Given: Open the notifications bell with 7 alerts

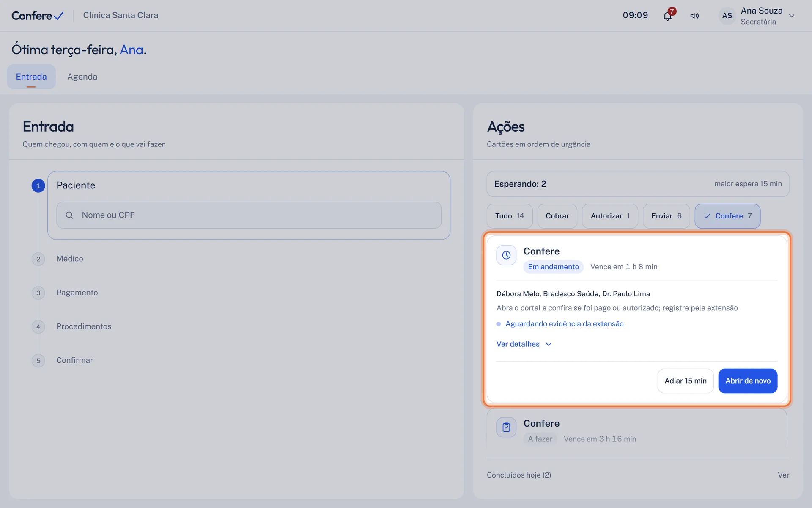Looking at the screenshot, I should (x=668, y=16).
